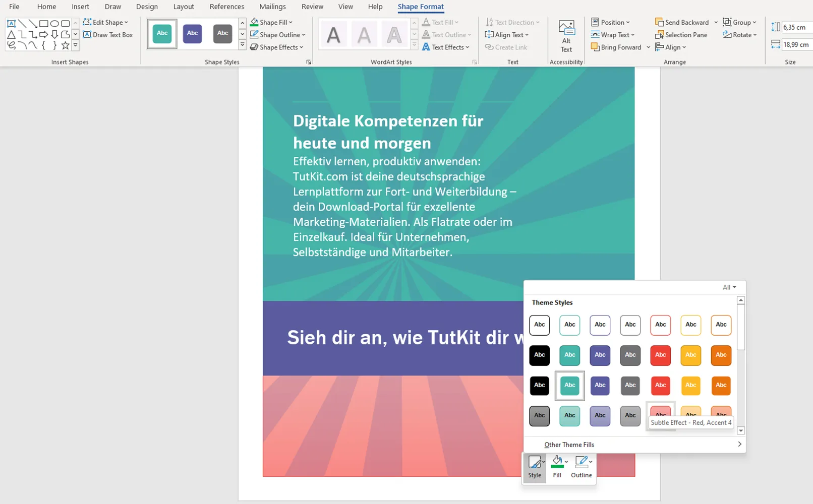Open Position menu
The height and width of the screenshot is (504, 813).
click(x=611, y=22)
